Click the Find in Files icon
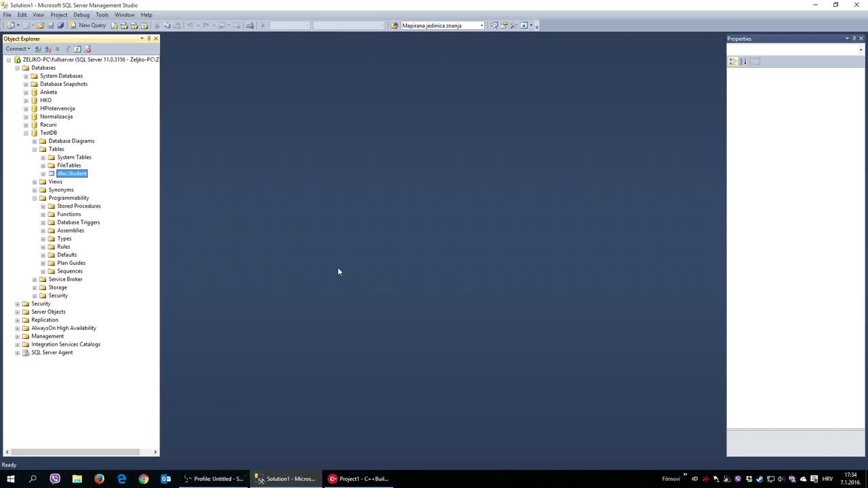The image size is (868, 488). pos(395,25)
